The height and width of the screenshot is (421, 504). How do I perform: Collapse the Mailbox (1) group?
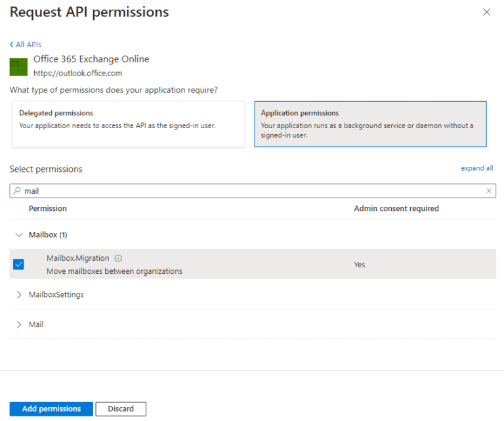tap(19, 234)
